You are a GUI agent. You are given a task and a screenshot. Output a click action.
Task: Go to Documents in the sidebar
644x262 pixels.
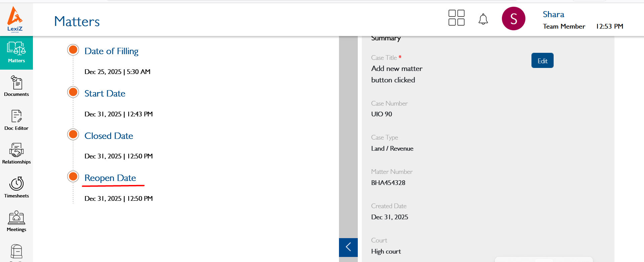(16, 86)
